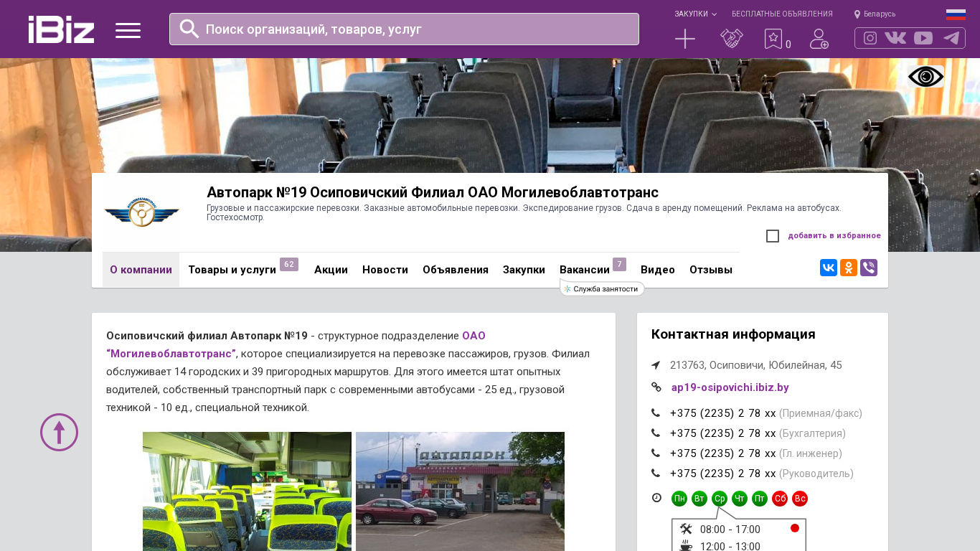Reveal the Приемная/факс phone number

point(723,413)
